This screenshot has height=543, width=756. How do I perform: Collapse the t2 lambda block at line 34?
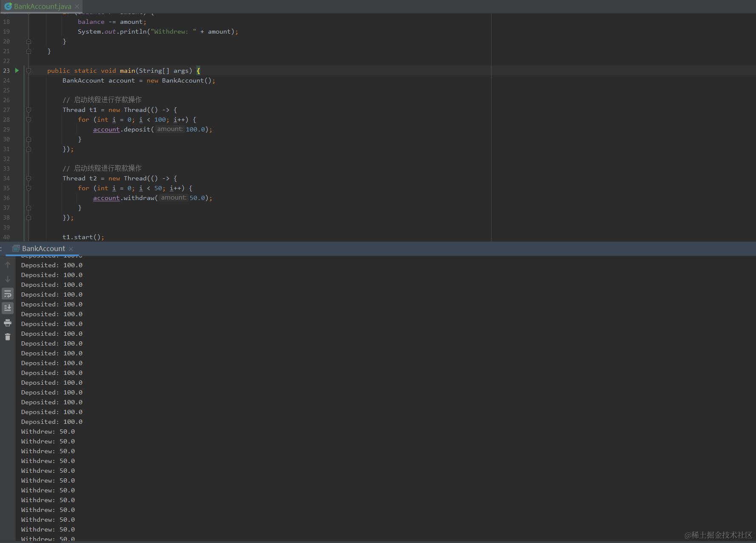pyautogui.click(x=28, y=178)
